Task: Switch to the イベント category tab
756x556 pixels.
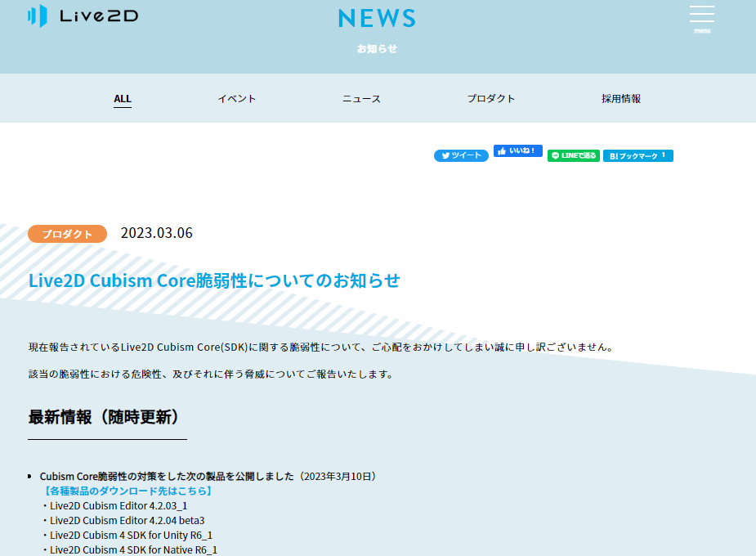Action: tap(237, 98)
